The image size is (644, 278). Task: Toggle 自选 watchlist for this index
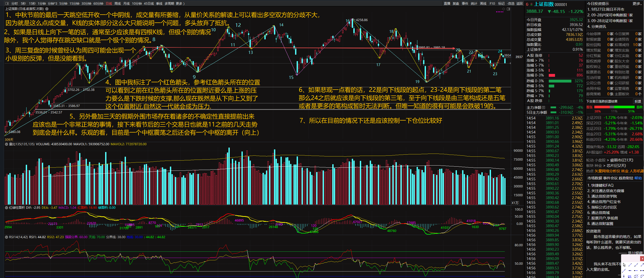click(x=511, y=4)
